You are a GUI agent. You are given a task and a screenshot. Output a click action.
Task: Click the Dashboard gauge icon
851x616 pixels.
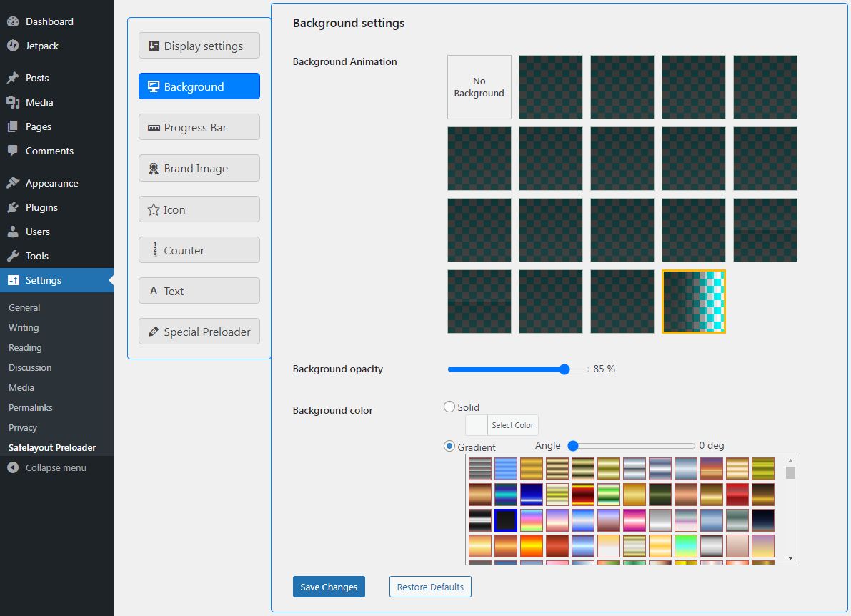13,21
